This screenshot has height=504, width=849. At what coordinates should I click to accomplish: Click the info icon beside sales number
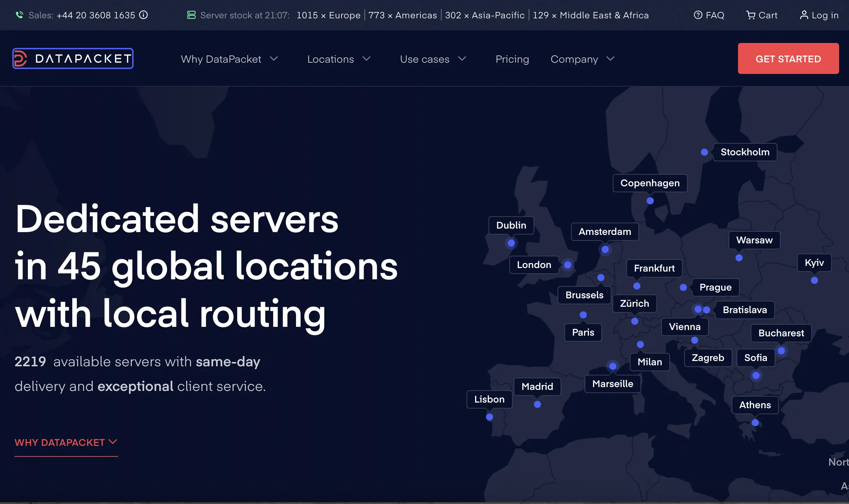click(143, 15)
